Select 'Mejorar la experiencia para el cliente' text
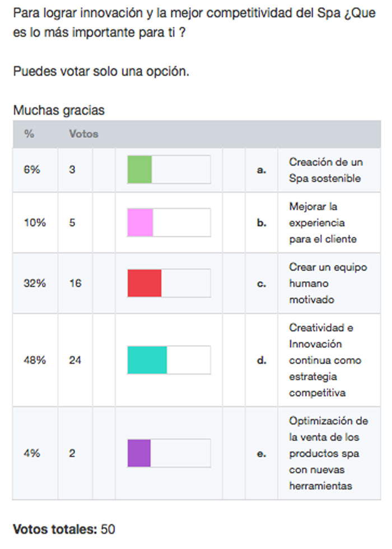 coord(323,223)
